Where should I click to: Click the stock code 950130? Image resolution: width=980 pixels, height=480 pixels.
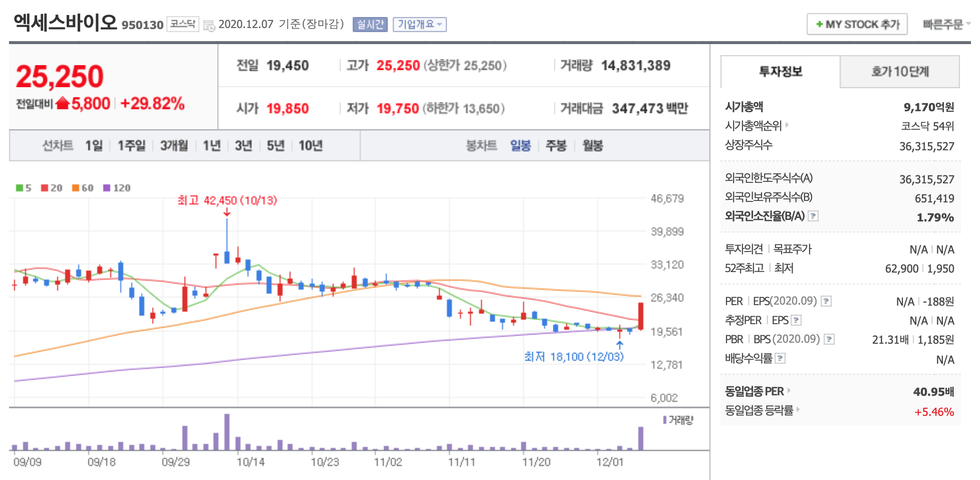coord(142,25)
